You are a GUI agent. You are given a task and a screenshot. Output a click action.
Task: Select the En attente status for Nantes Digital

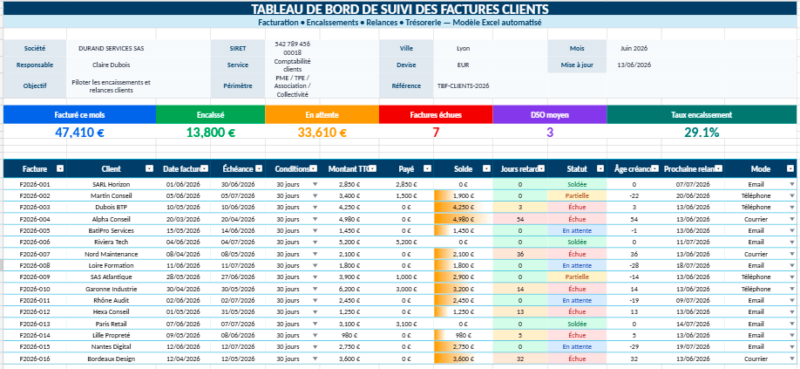tap(577, 347)
